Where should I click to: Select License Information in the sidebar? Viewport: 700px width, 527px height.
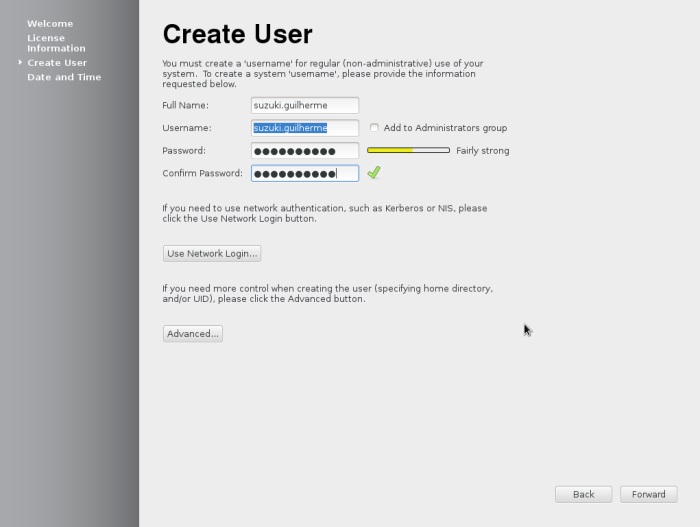pos(56,43)
